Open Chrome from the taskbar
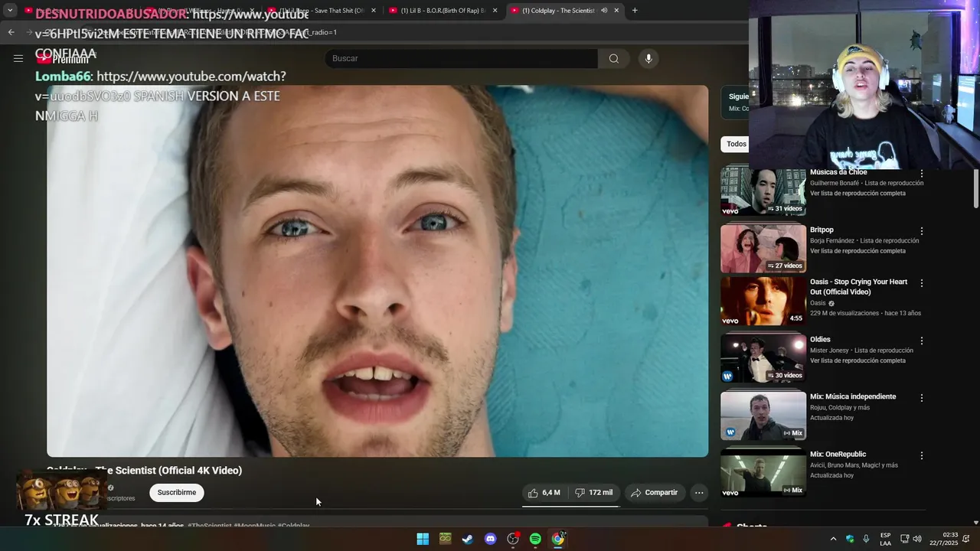The width and height of the screenshot is (980, 551). (558, 539)
